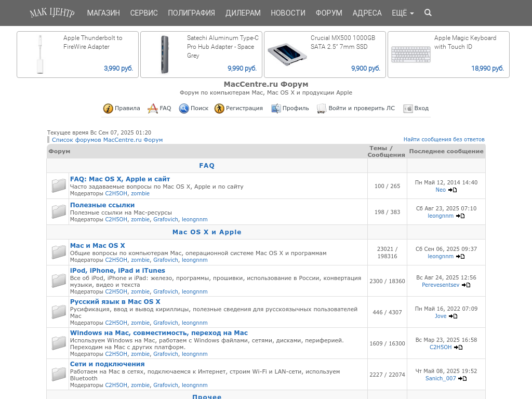The height and width of the screenshot is (399, 532).
Task: Select the АДРЕСА menu item
Action: [367, 13]
